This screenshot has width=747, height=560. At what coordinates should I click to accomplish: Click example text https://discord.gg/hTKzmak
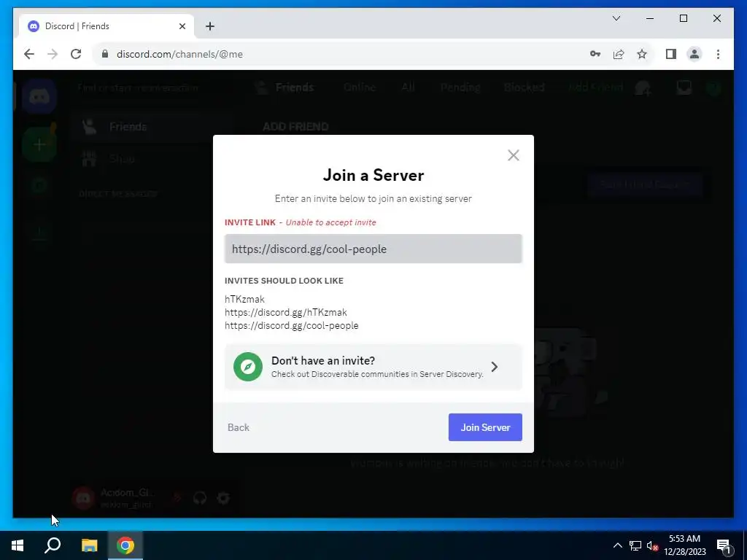[286, 312]
